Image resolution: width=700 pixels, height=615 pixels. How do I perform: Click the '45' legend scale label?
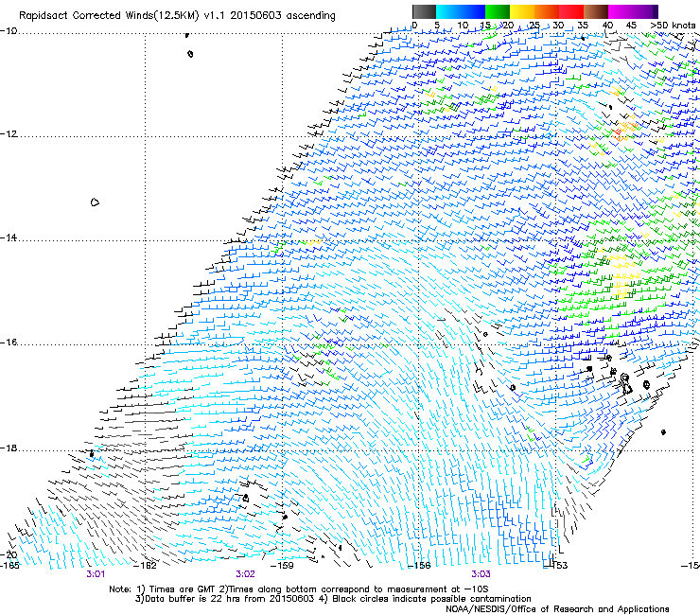(x=631, y=26)
